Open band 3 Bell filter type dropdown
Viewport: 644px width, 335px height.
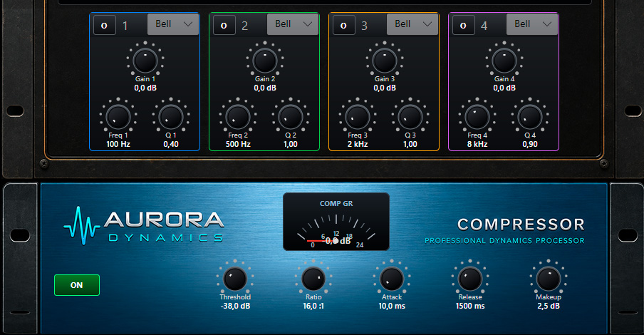[412, 24]
